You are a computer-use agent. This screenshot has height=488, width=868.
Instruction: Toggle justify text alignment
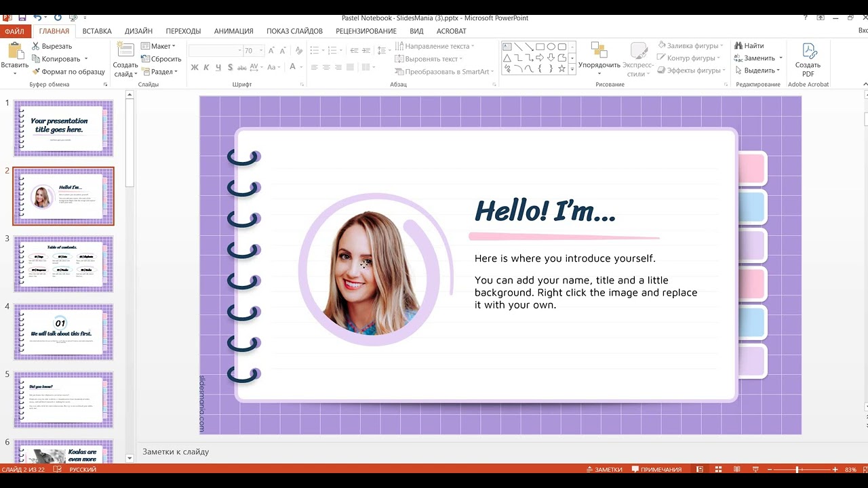pyautogui.click(x=351, y=67)
